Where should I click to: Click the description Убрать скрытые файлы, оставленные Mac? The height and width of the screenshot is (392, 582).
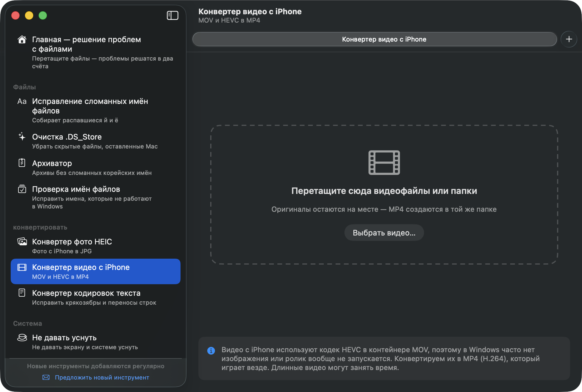pyautogui.click(x=95, y=146)
